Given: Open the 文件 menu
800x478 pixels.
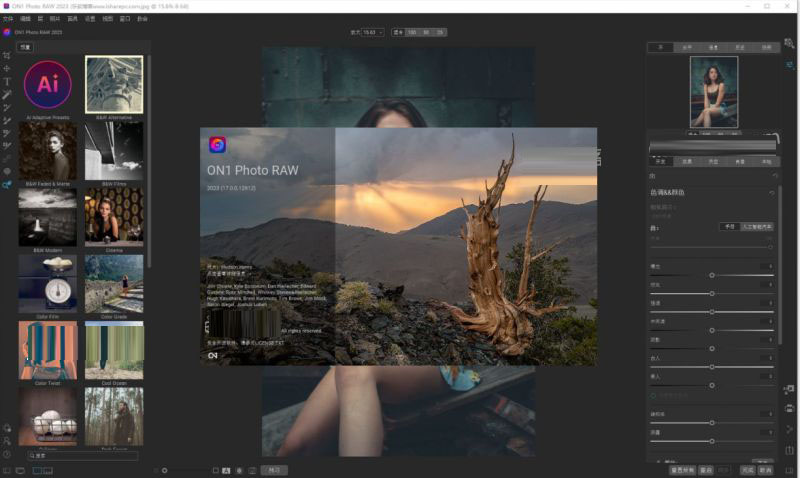Looking at the screenshot, I should click(8, 19).
